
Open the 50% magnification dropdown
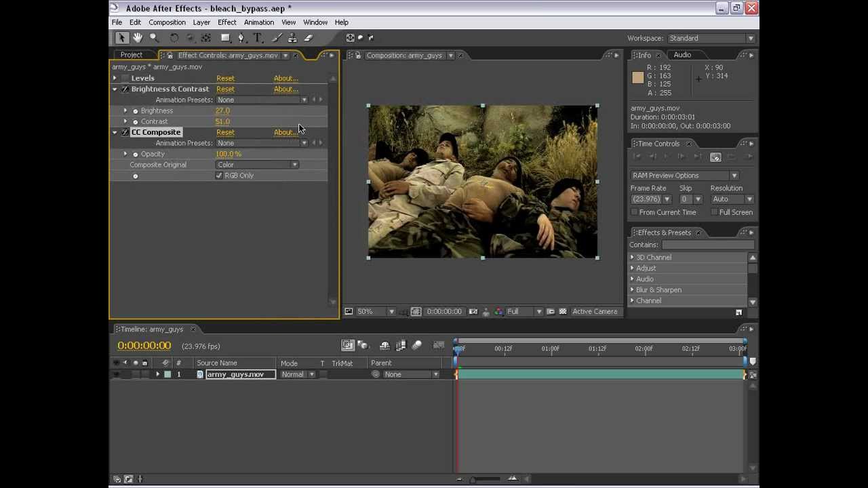376,312
